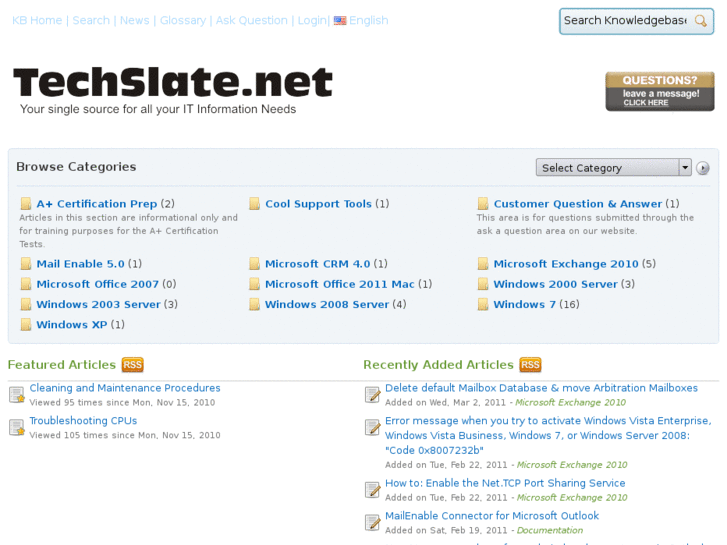Open the Ask Question page
The height and width of the screenshot is (545, 727).
(x=252, y=20)
